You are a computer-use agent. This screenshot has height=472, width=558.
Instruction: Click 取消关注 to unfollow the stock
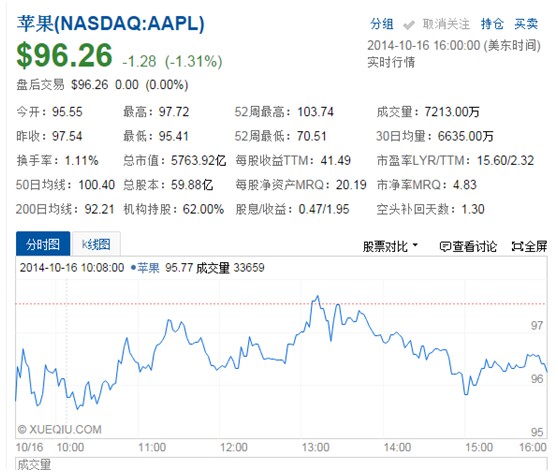tap(446, 24)
